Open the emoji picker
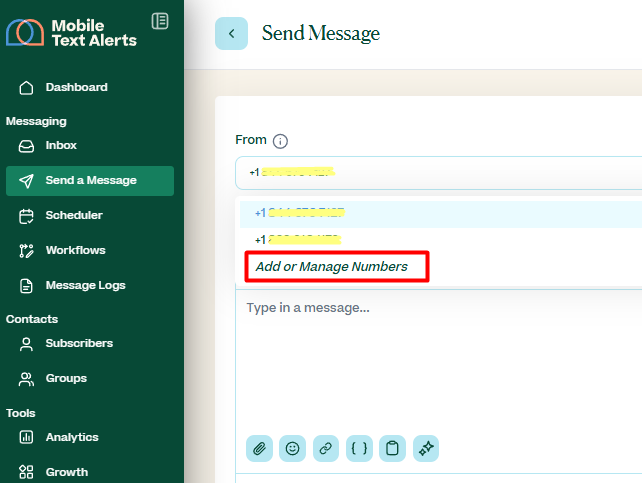Screen dimensions: 642x483 pos(292,449)
